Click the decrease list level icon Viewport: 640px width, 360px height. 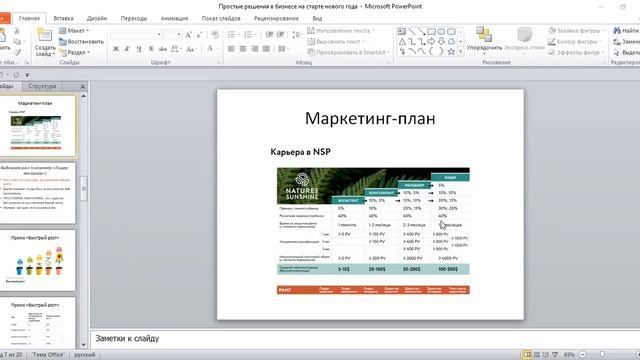pyautogui.click(x=269, y=35)
